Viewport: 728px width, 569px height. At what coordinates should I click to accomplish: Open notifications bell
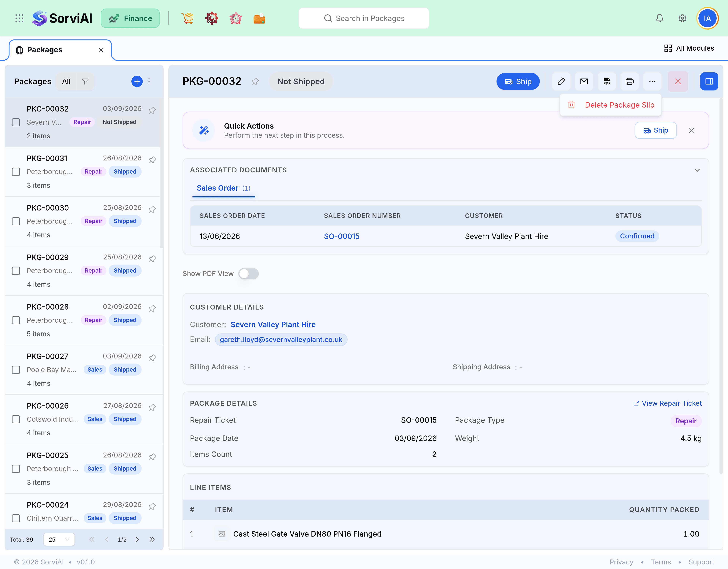[x=660, y=18]
